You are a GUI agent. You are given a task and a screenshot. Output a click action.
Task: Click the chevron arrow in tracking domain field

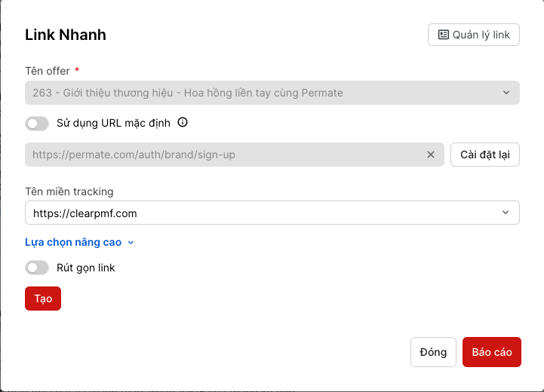coord(506,213)
